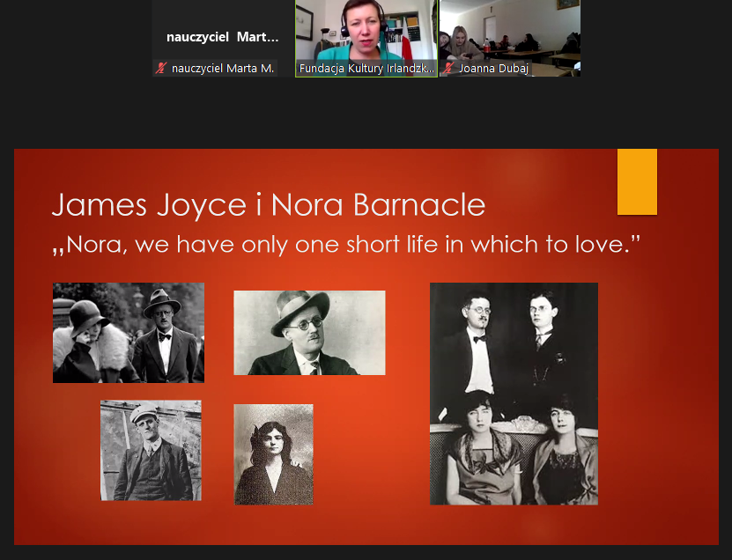Image resolution: width=732 pixels, height=560 pixels.
Task: Click photo of couple walking in hats
Action: 129,333
